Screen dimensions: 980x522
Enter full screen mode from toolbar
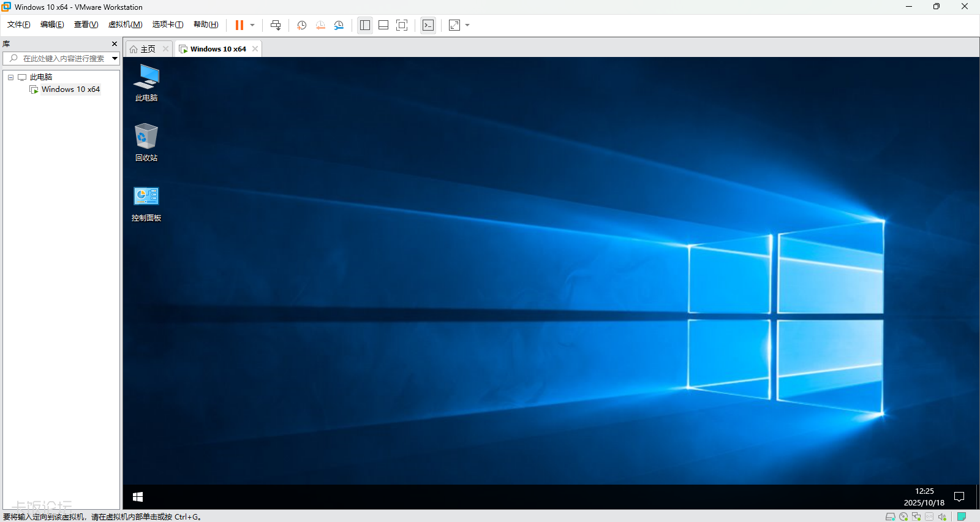click(402, 25)
